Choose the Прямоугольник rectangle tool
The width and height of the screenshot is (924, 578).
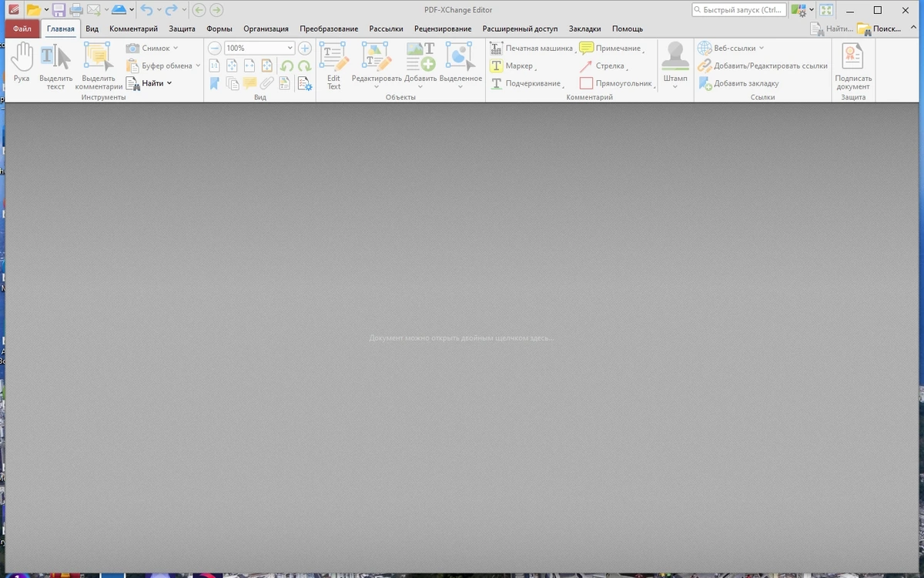[617, 83]
